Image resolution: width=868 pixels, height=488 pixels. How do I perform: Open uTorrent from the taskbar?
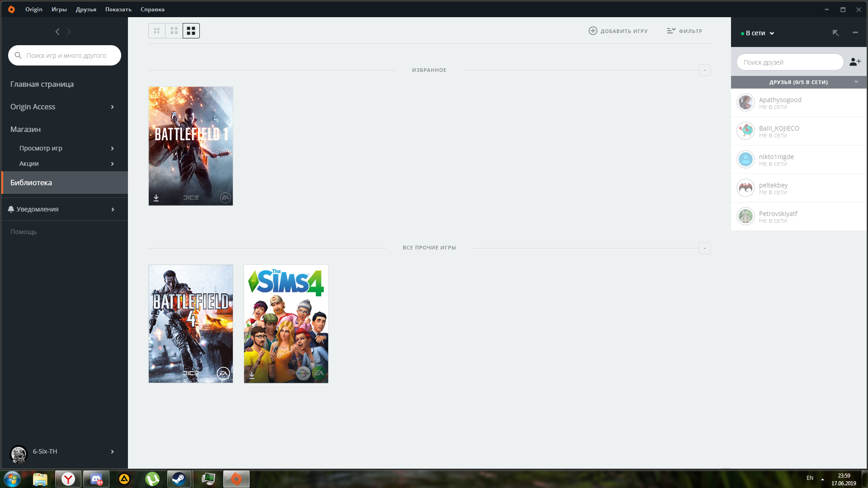(x=152, y=479)
